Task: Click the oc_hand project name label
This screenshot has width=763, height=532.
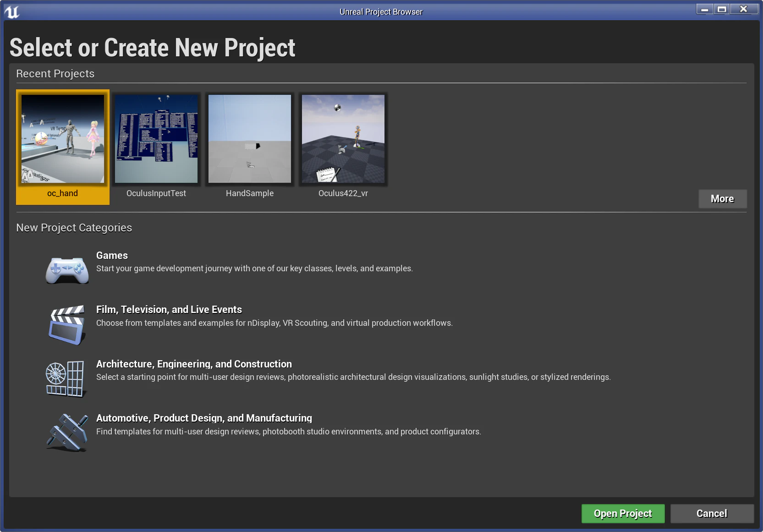Action: pos(63,193)
